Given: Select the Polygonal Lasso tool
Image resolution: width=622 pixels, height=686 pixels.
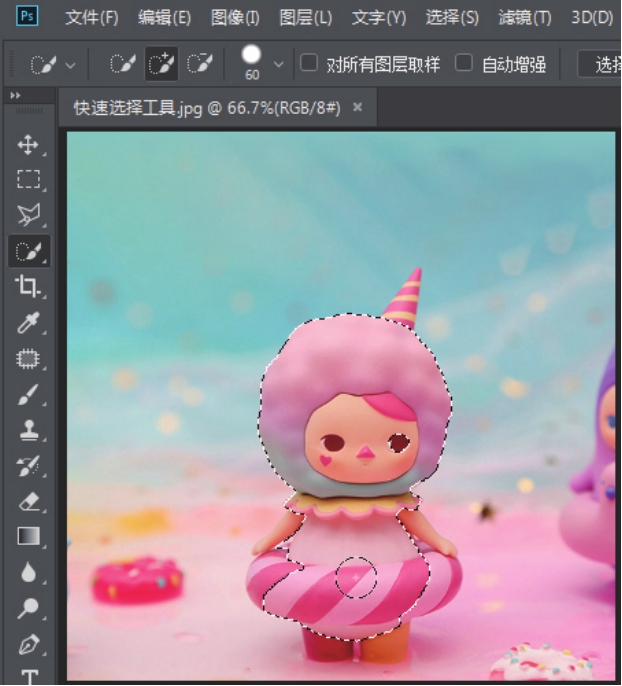Looking at the screenshot, I should tap(28, 214).
